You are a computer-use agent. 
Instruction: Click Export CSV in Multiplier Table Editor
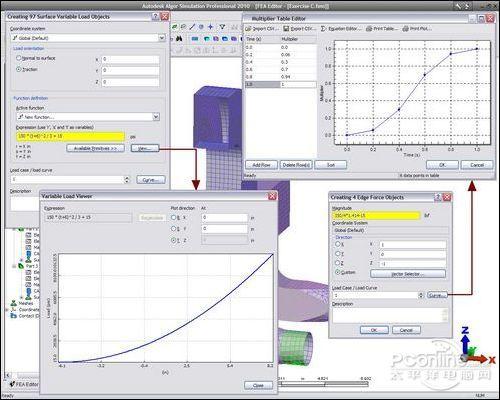pyautogui.click(x=299, y=29)
